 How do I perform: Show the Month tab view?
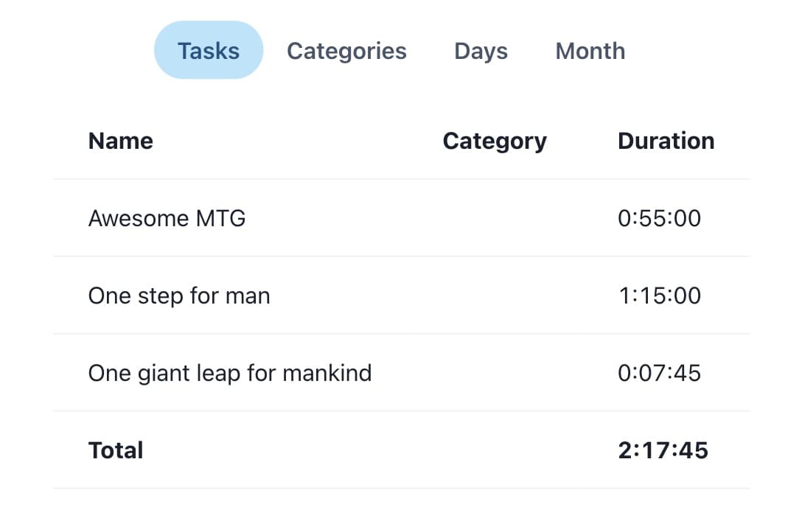tap(590, 51)
